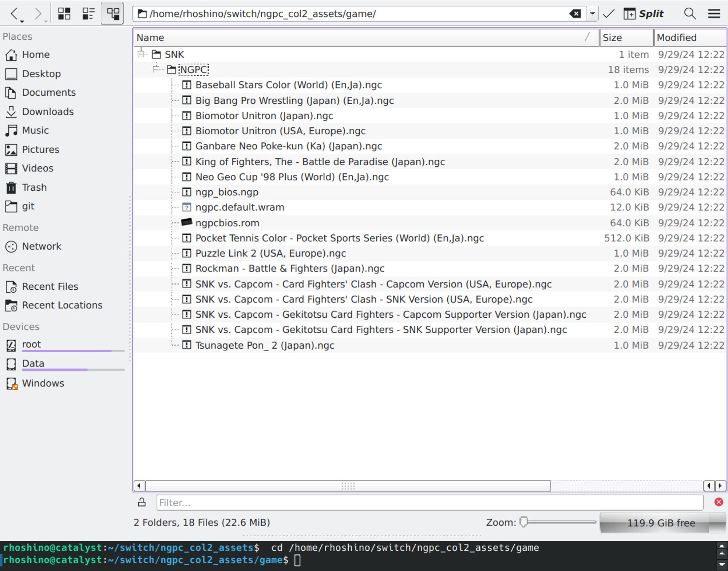Open location history dropdown arrow

592,14
